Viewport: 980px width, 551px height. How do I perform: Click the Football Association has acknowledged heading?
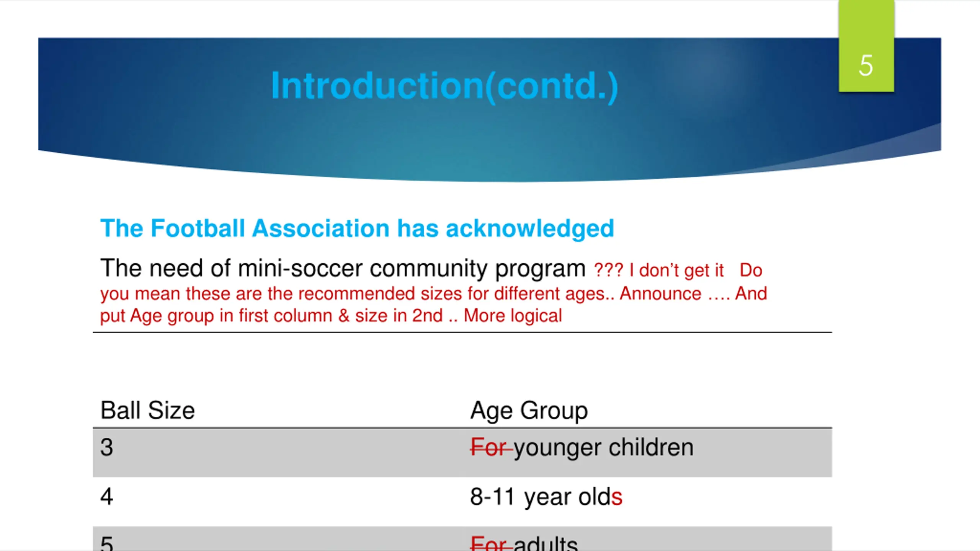(x=357, y=228)
